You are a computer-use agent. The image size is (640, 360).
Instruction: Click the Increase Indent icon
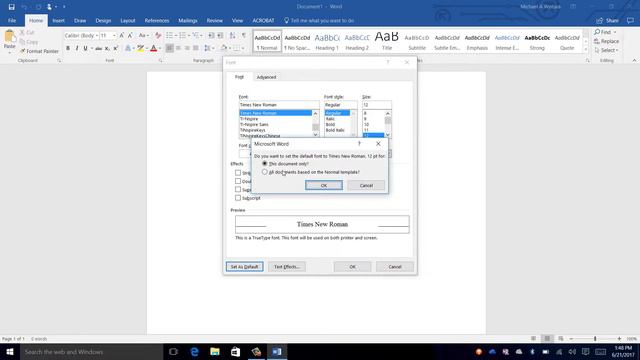[220, 36]
